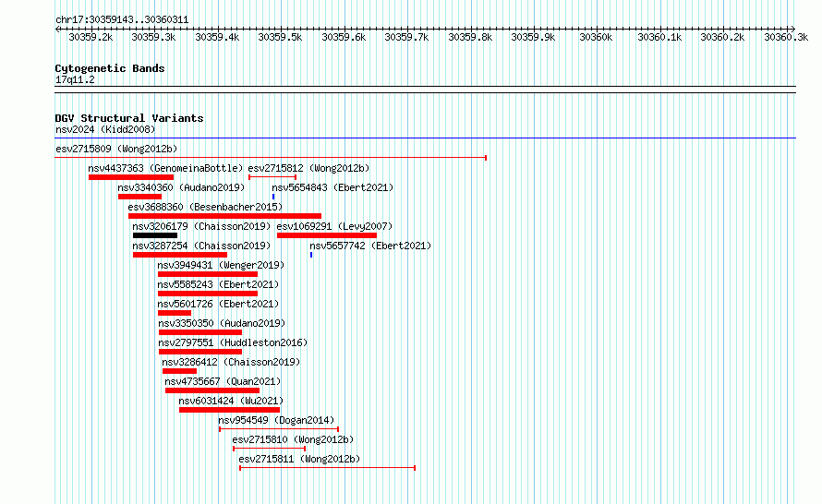The width and height of the screenshot is (822, 504).
Task: Click the 30359.2k ruler label
Action: tap(91, 37)
